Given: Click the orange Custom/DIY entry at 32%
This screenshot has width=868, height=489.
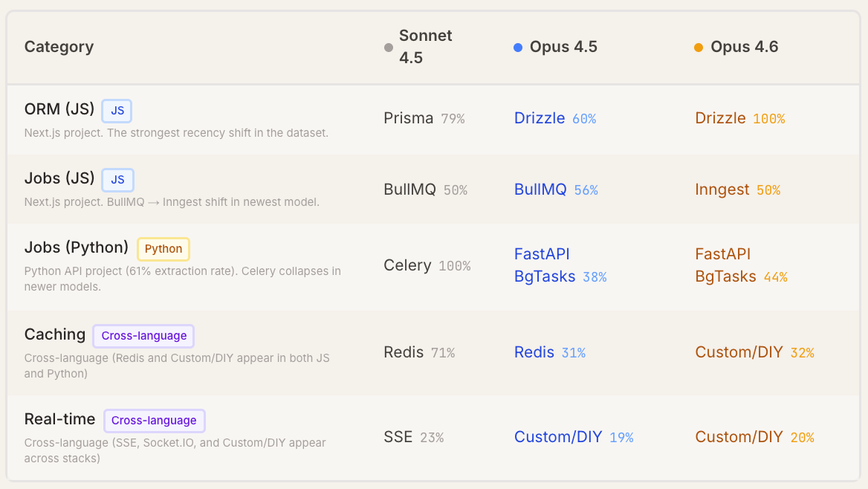Looking at the screenshot, I should tap(739, 352).
